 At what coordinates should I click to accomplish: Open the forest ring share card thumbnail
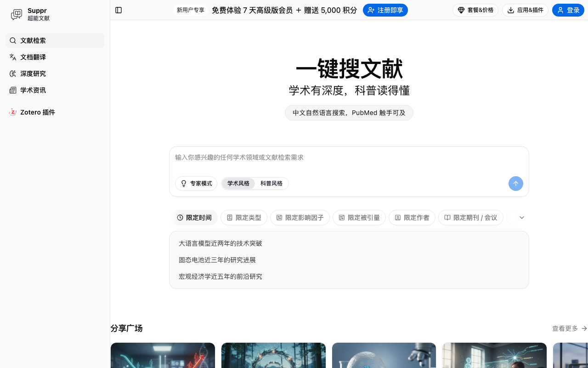click(273, 355)
